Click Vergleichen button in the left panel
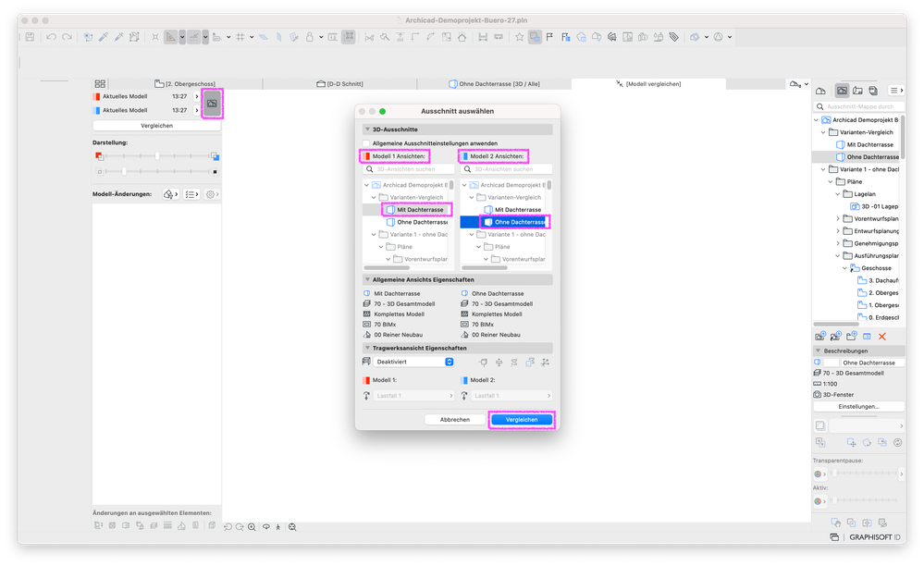Screen dimensions: 924x566 pyautogui.click(x=156, y=126)
